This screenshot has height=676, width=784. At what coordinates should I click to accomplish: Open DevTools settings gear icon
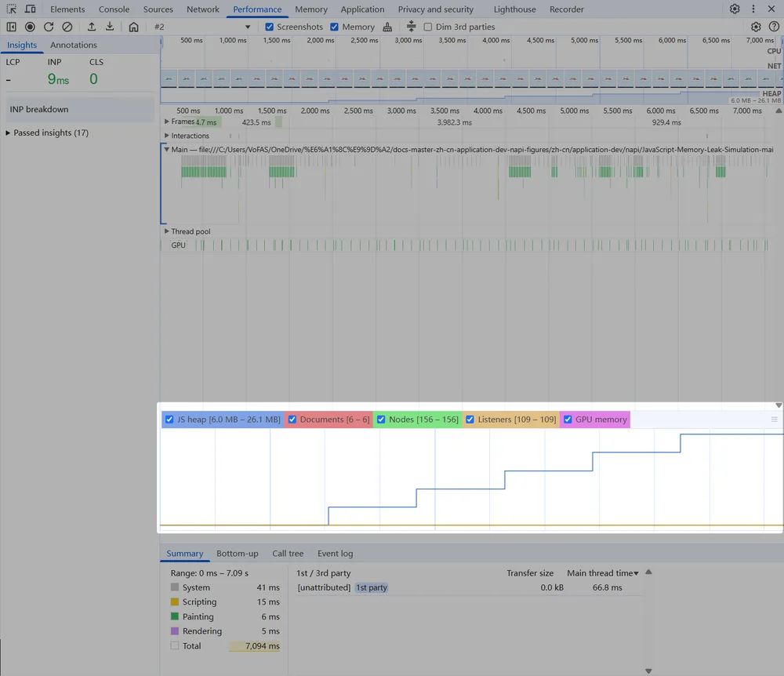[735, 9]
